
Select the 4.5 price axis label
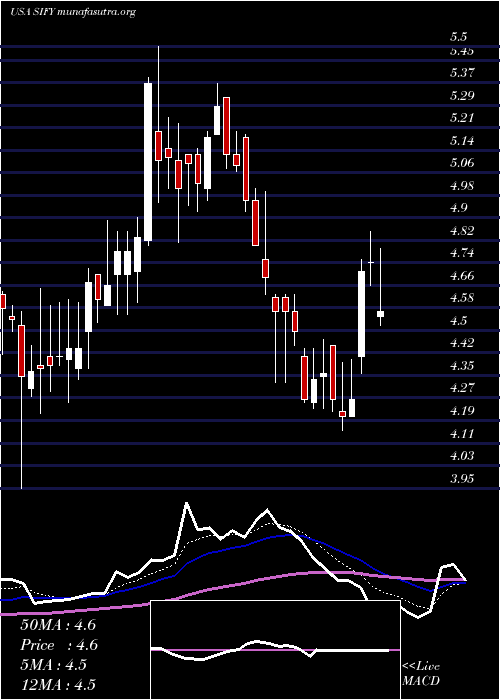click(x=458, y=321)
